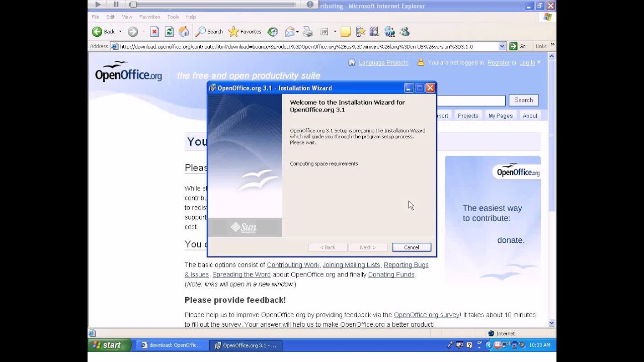Expand the Edit with Word dropdown arrow
This screenshot has height=362, width=644.
[335, 32]
